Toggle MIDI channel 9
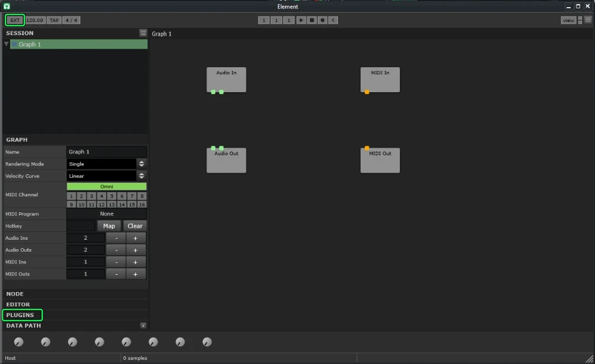Viewport: 595px width, 364px height. point(71,205)
